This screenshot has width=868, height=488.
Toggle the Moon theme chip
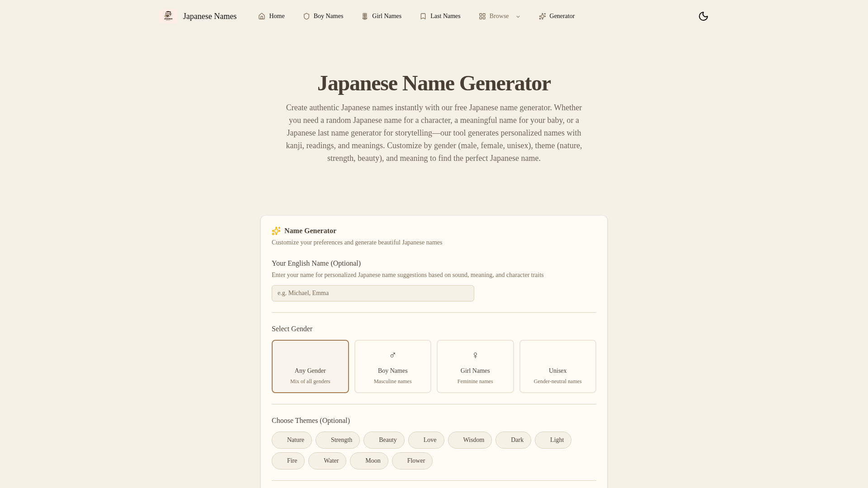click(369, 461)
